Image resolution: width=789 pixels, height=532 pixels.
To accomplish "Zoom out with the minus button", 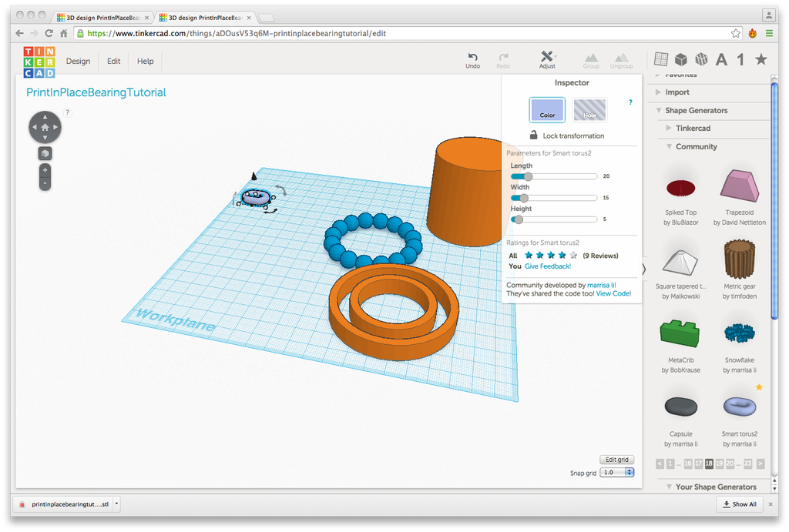I will (x=45, y=183).
